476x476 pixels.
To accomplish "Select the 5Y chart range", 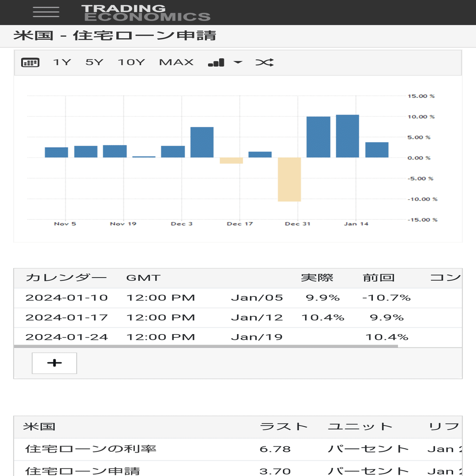I will coord(94,62).
